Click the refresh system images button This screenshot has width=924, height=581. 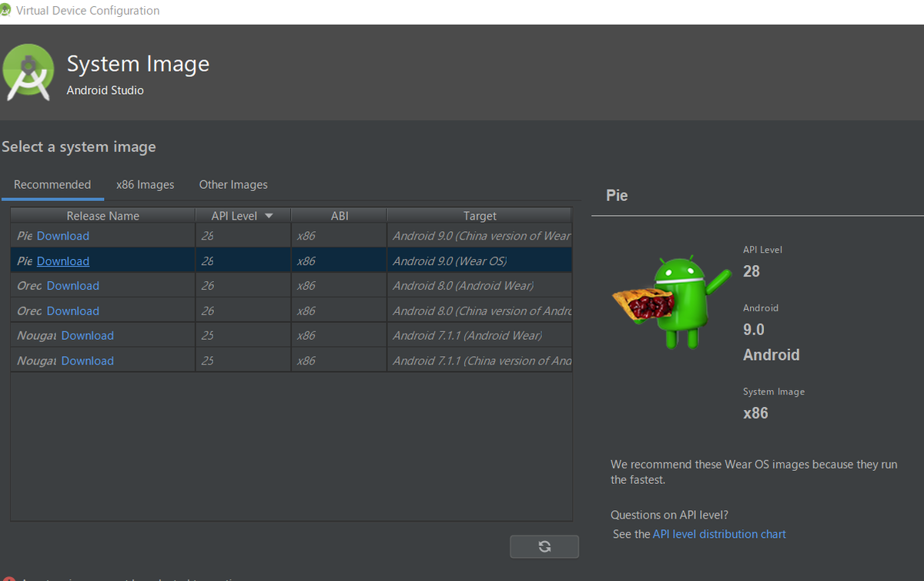(x=544, y=546)
